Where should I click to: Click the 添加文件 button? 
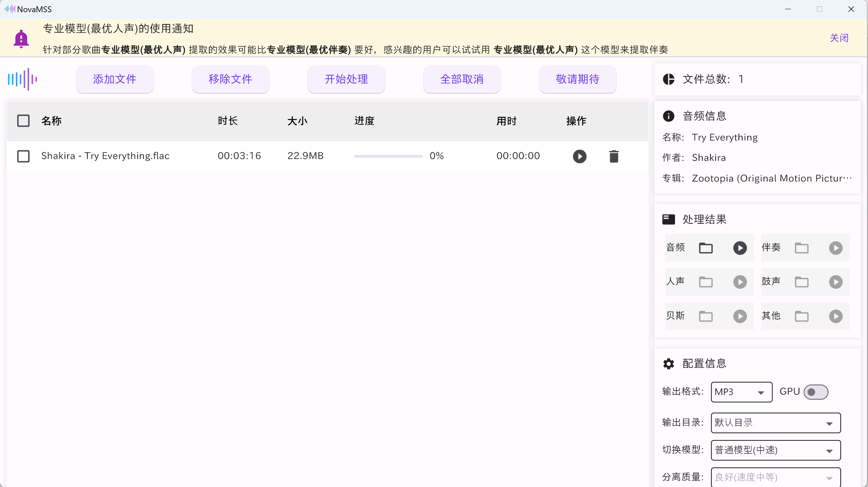114,79
